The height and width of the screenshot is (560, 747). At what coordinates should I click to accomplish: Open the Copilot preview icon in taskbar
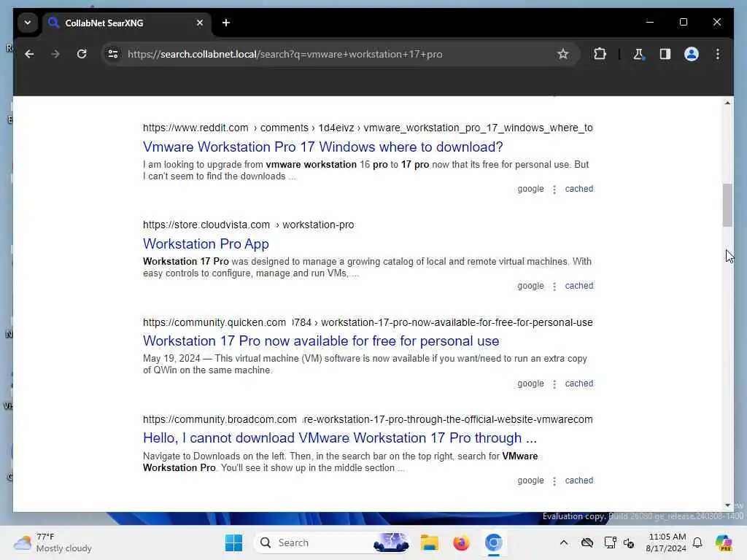[724, 542]
